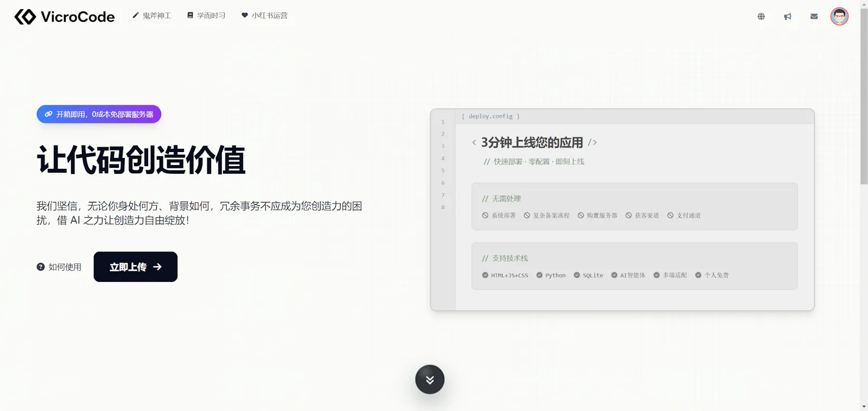Click the heart icon beside 小红书运营

point(245,15)
